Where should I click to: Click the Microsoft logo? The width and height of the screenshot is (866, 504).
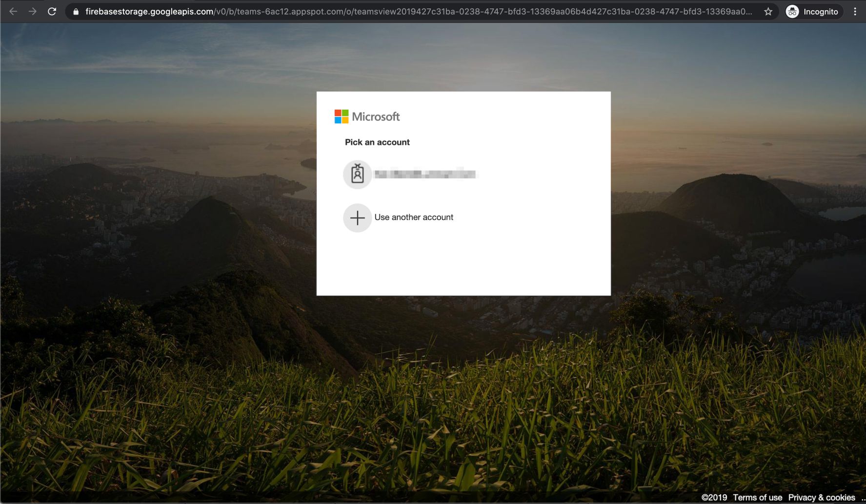[367, 116]
